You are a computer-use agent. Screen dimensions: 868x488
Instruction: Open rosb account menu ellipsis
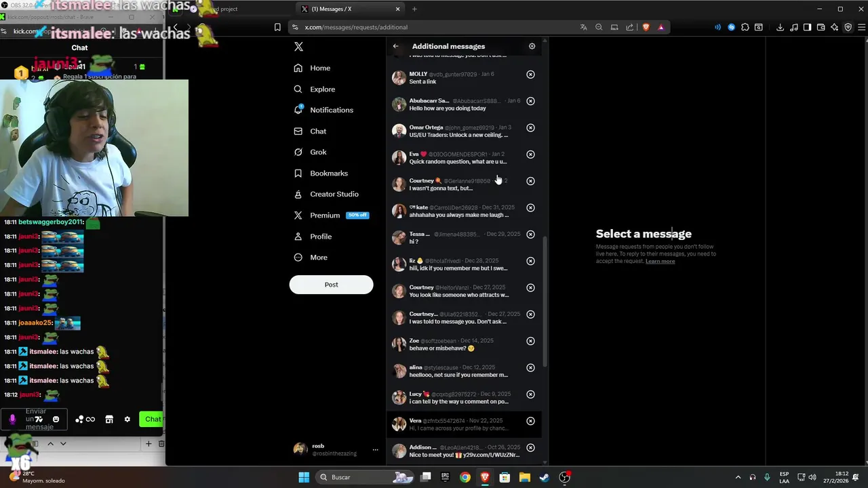point(375,449)
